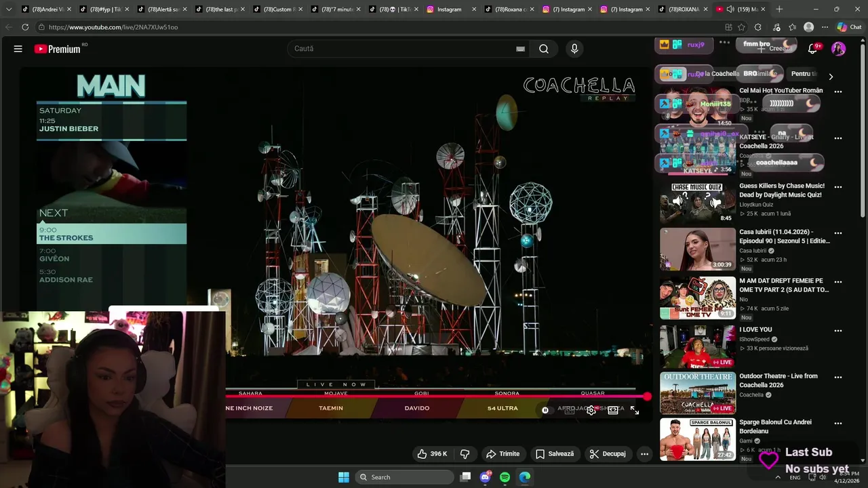The image size is (868, 488).
Task: Select the Pentru tine filter chip
Action: pyautogui.click(x=804, y=74)
